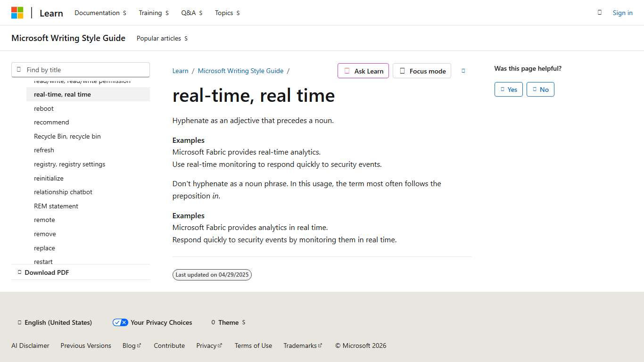
Task: Toggle Your Privacy Choices switch
Action: 120,322
